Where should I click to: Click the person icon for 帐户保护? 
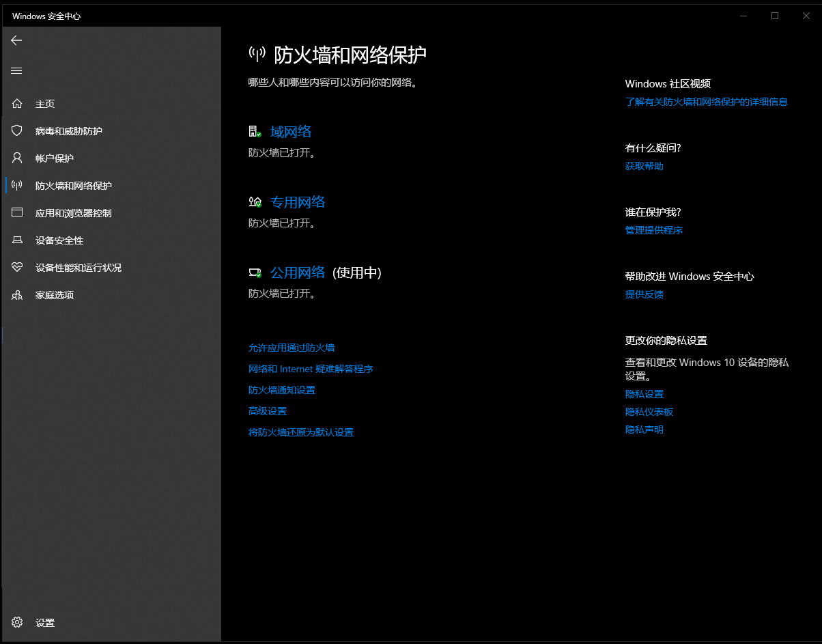tap(17, 158)
